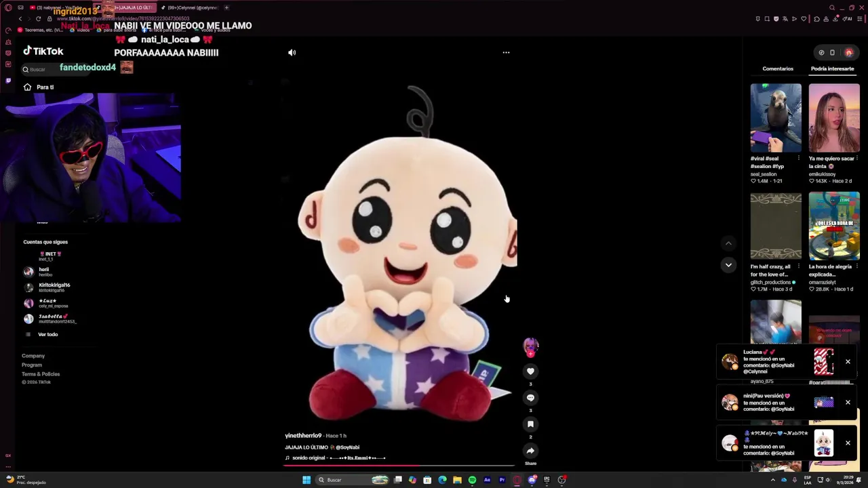This screenshot has width=868, height=488.
Task: Go to next video with down chevron
Action: click(728, 265)
